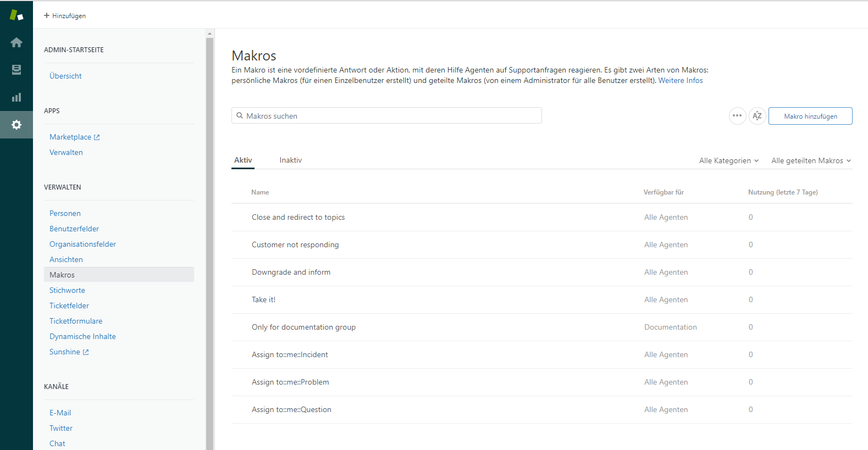Open Sunshine external link

click(x=69, y=352)
